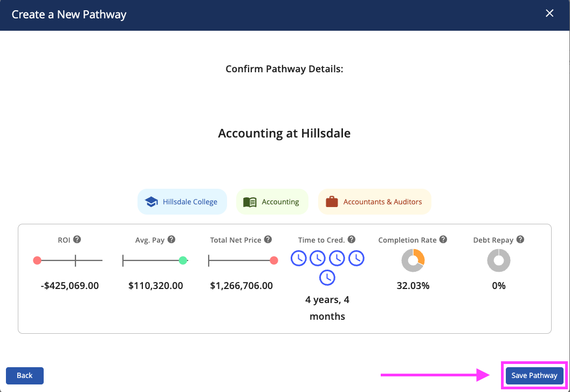570x392 pixels.
Task: Click the Confirm Pathway Details heading
Action: [x=284, y=69]
